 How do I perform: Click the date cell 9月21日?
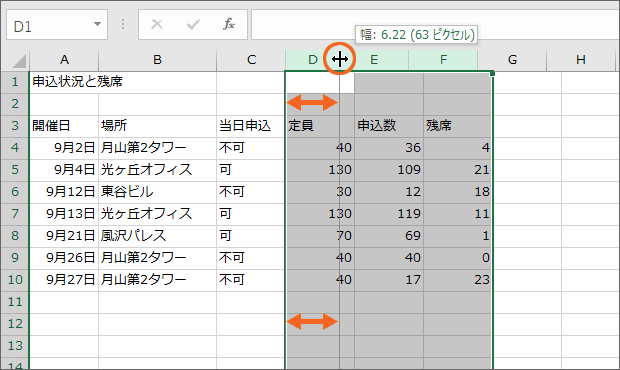point(64,236)
